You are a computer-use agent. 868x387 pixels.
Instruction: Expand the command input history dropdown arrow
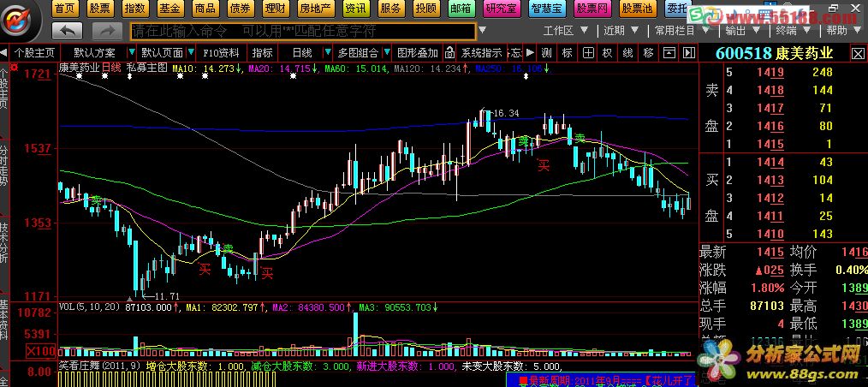click(x=483, y=31)
